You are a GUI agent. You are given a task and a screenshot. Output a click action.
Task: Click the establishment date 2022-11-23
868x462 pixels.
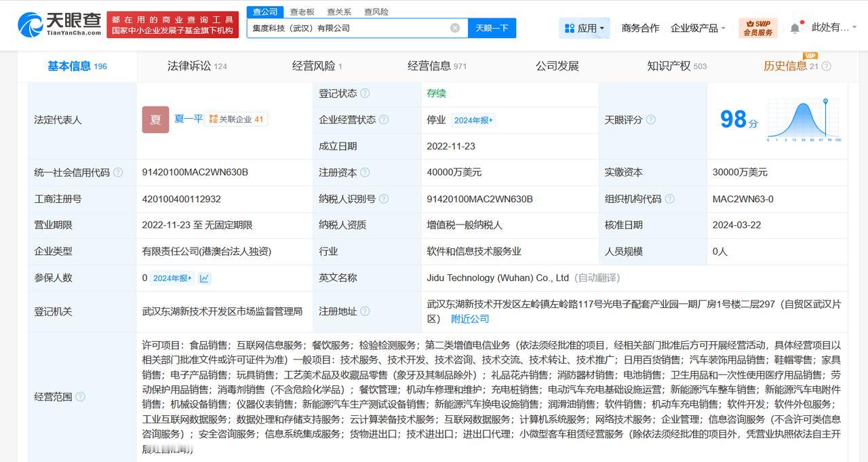451,146
